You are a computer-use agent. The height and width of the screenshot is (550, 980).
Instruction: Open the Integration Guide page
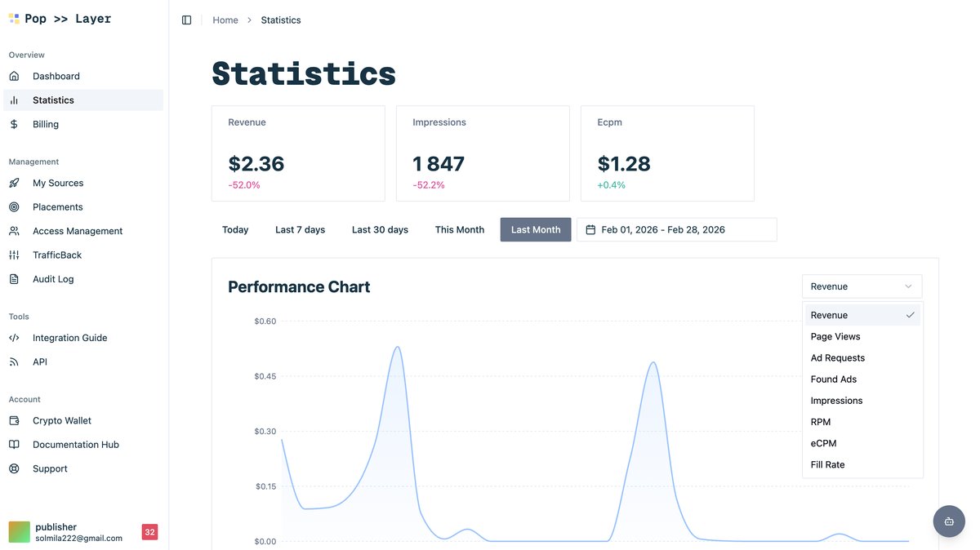69,337
